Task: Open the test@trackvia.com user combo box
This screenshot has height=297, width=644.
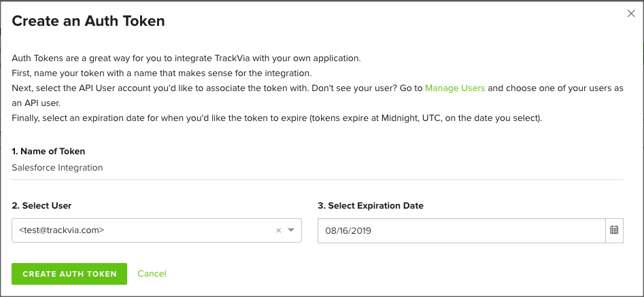Action: coord(156,230)
